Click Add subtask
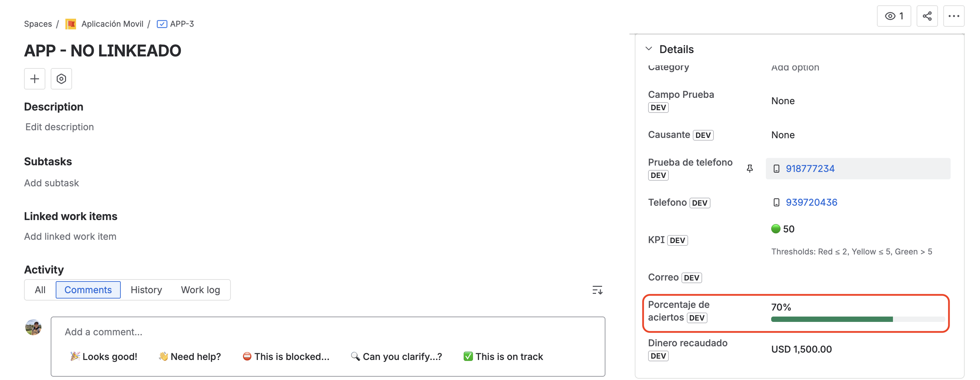980x380 pixels. coord(51,183)
